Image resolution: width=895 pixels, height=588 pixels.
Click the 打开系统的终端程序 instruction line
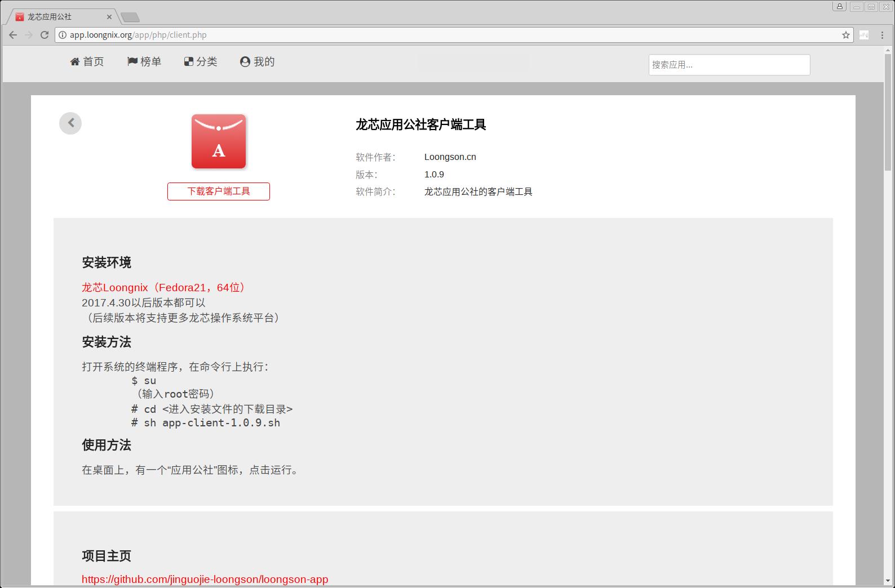coord(175,367)
